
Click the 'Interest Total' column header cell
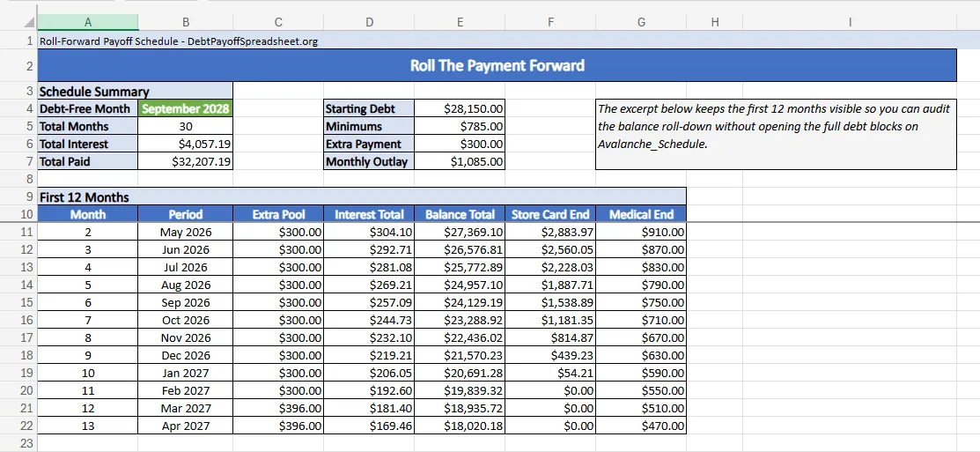point(370,214)
